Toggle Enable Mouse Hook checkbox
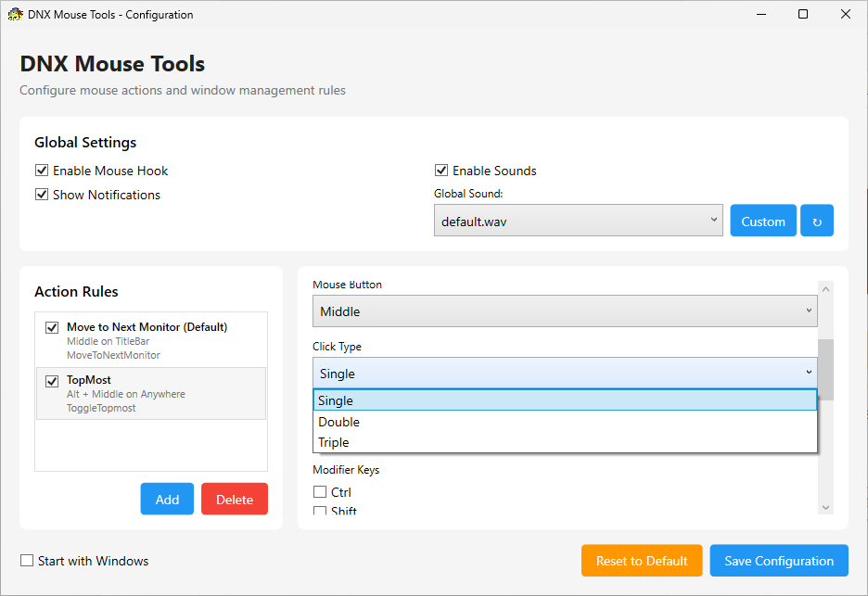The height and width of the screenshot is (596, 868). tap(42, 171)
